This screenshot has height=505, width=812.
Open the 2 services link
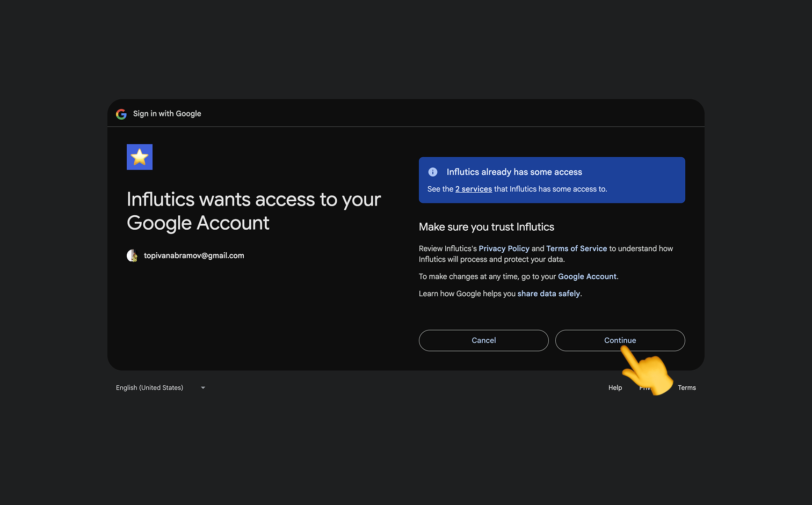tap(474, 189)
